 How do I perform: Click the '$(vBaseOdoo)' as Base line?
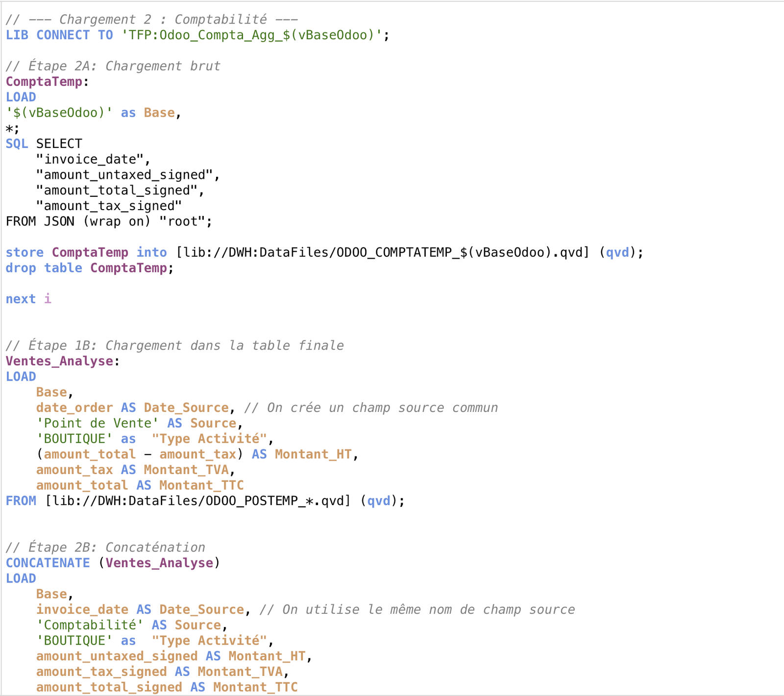pos(94,113)
